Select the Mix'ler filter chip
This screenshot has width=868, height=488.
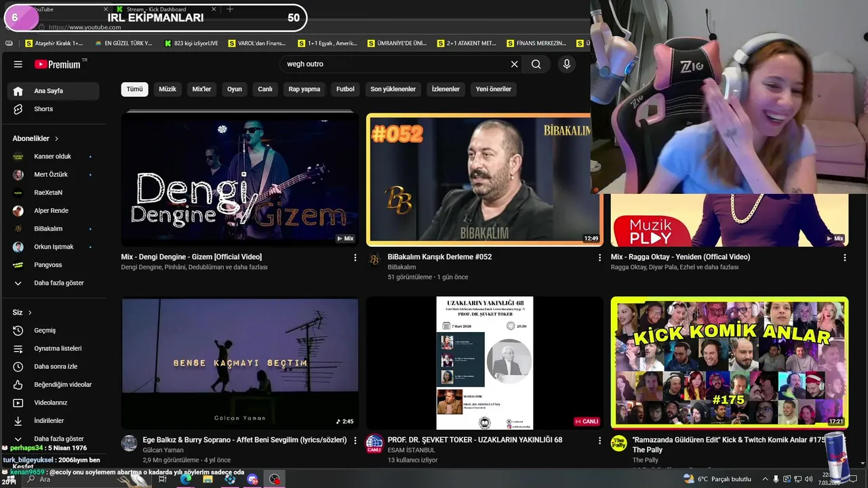click(201, 89)
